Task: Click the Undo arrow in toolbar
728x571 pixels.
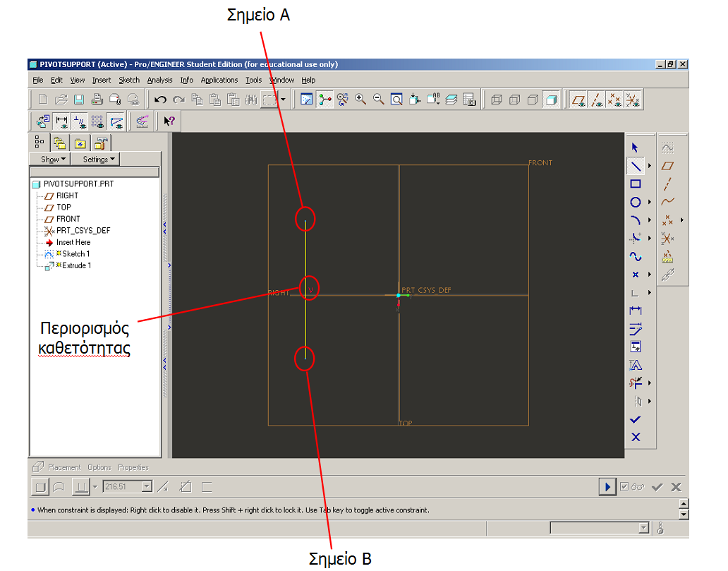Action: pyautogui.click(x=161, y=100)
